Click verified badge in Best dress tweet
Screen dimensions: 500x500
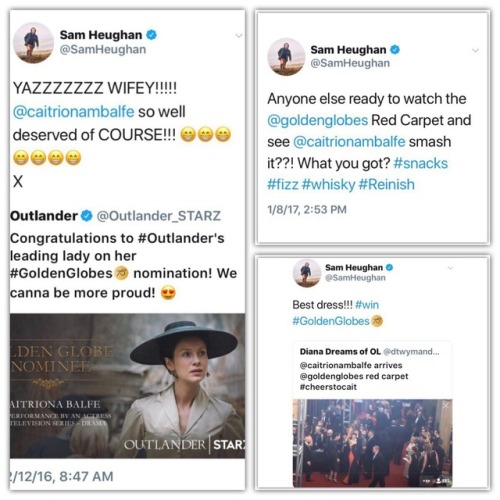tap(389, 267)
